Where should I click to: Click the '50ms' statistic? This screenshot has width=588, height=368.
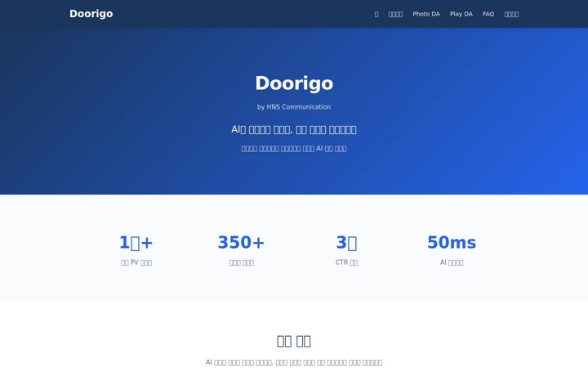tap(452, 243)
